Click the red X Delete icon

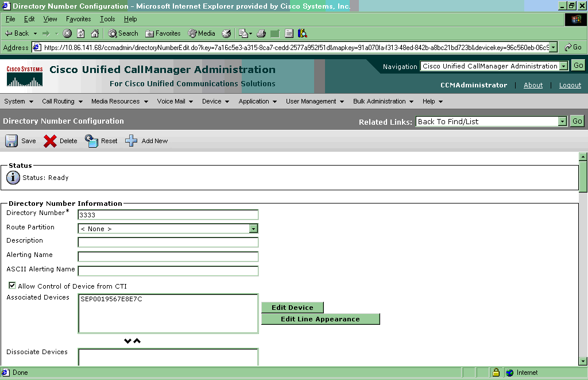(50, 141)
